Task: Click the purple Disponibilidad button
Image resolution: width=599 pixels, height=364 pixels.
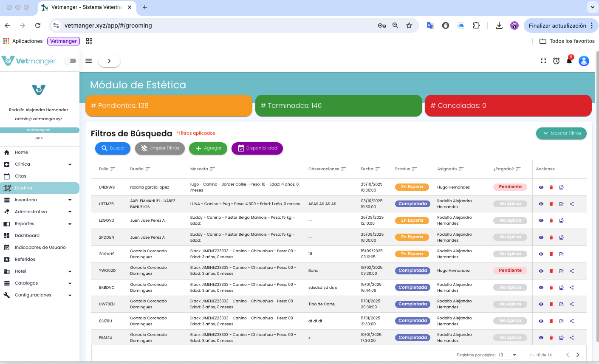Action: tap(257, 148)
